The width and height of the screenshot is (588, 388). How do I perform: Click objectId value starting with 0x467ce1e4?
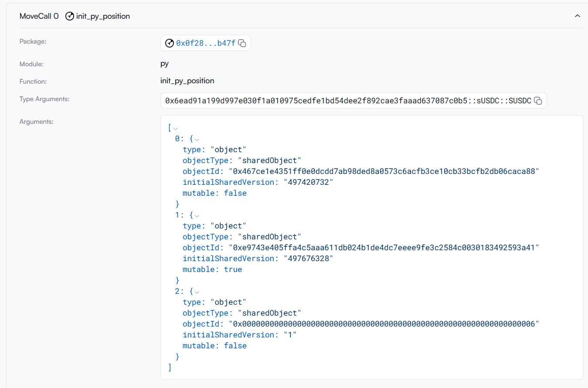click(384, 171)
